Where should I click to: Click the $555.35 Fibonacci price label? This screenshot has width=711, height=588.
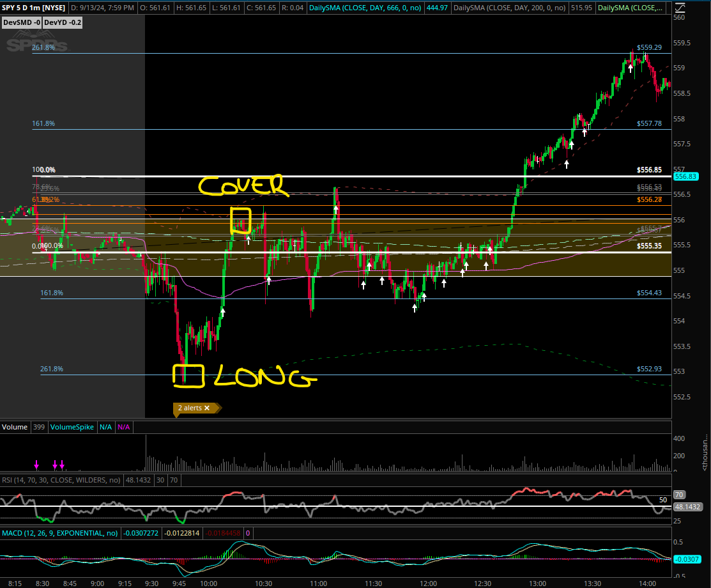[649, 246]
